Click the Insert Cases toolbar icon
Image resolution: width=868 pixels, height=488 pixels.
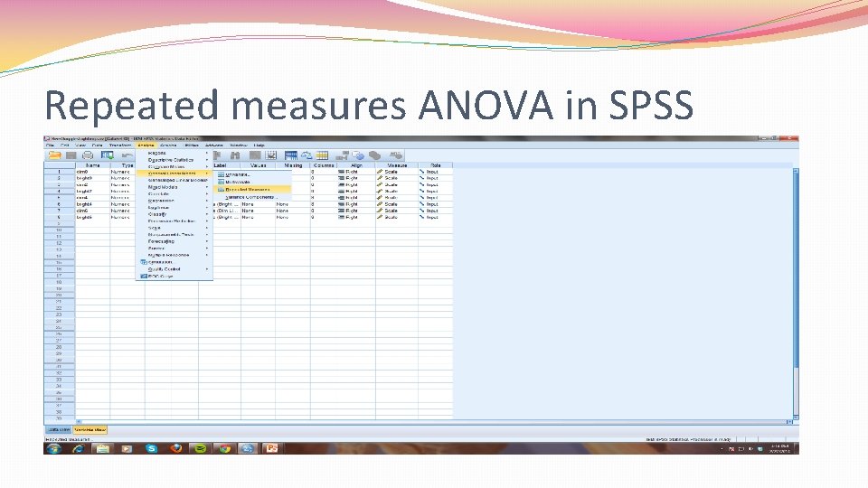point(255,155)
